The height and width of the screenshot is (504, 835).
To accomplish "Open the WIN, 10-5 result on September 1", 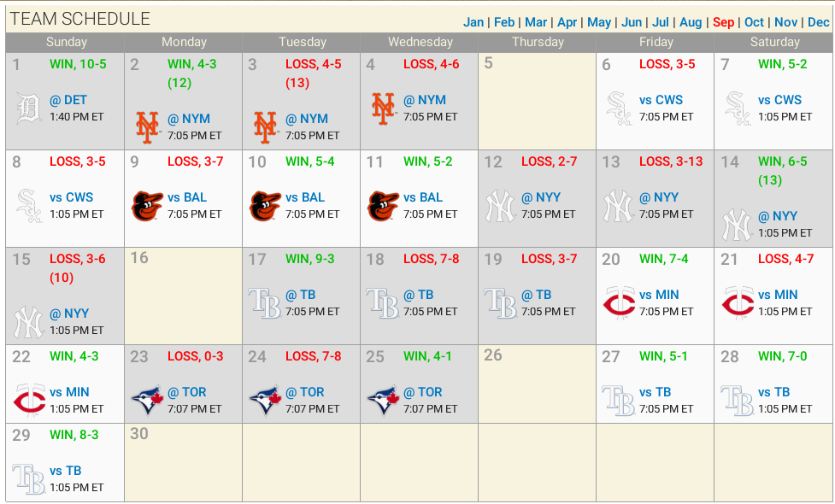I will tap(78, 64).
